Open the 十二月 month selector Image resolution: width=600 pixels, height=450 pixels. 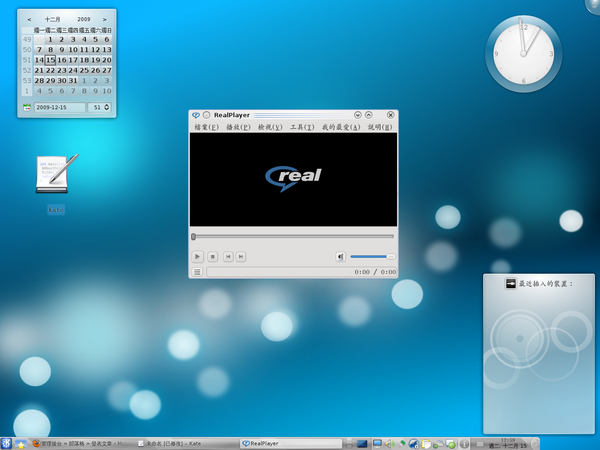coord(52,19)
